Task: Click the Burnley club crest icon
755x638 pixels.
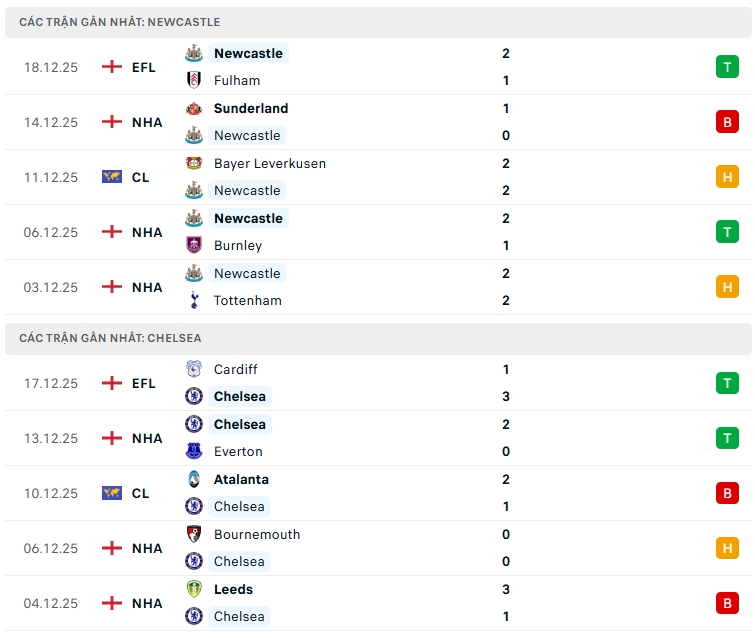Action: tap(194, 246)
